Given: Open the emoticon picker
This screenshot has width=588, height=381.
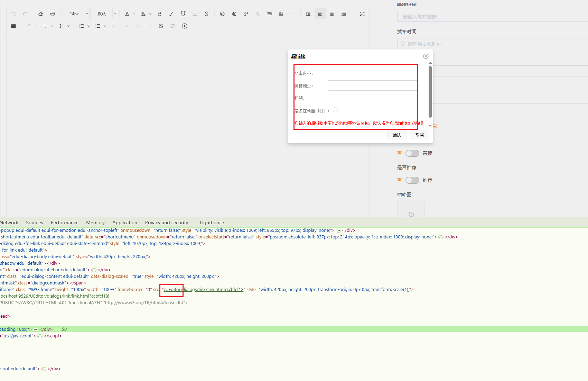Looking at the screenshot, I should point(222,14).
